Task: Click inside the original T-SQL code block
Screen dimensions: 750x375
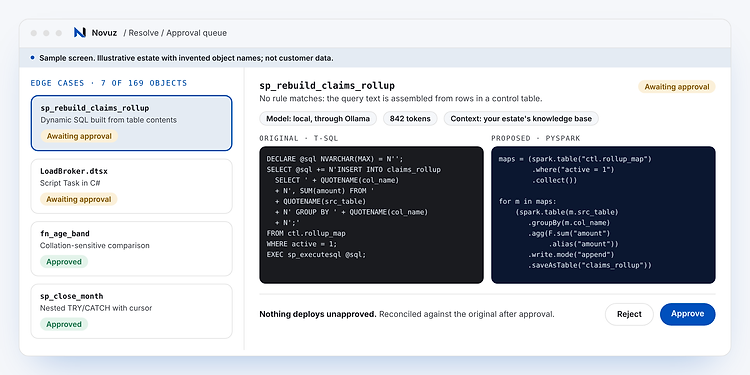Action: coord(372,215)
